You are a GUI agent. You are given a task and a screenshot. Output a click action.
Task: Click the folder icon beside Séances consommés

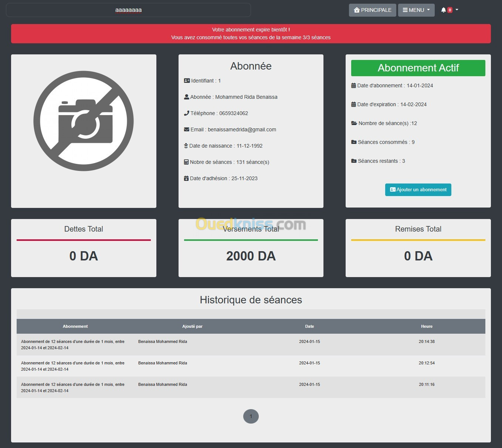tap(354, 142)
